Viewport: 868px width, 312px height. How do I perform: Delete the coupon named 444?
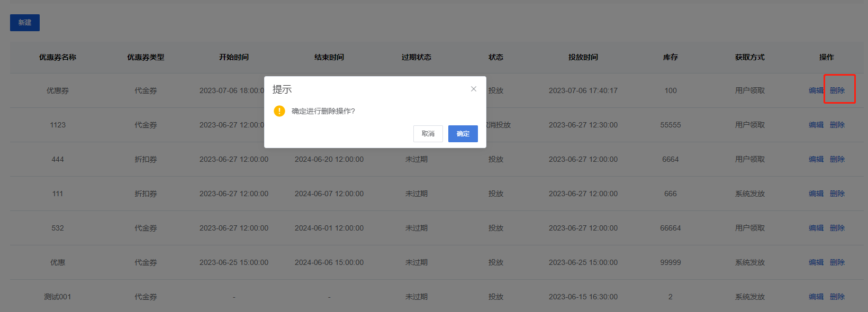click(x=837, y=159)
